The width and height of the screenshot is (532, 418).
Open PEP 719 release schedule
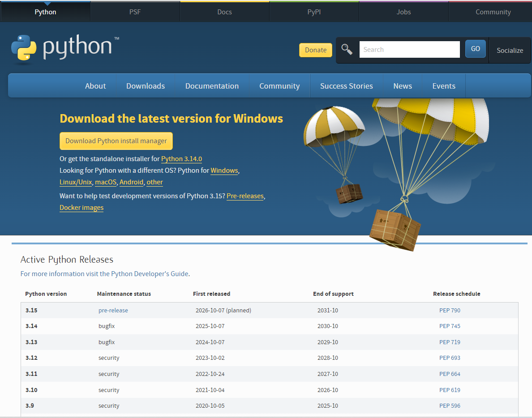point(450,342)
